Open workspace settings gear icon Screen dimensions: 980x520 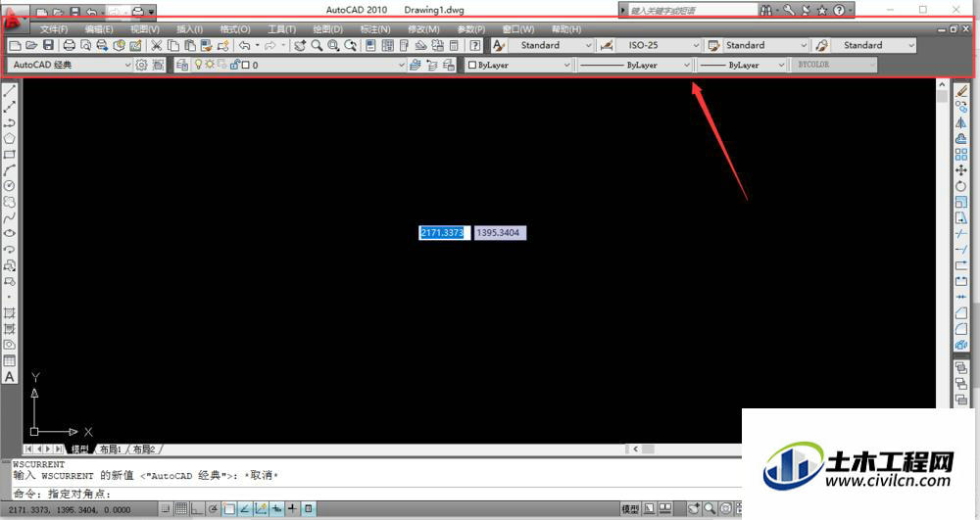coord(141,65)
